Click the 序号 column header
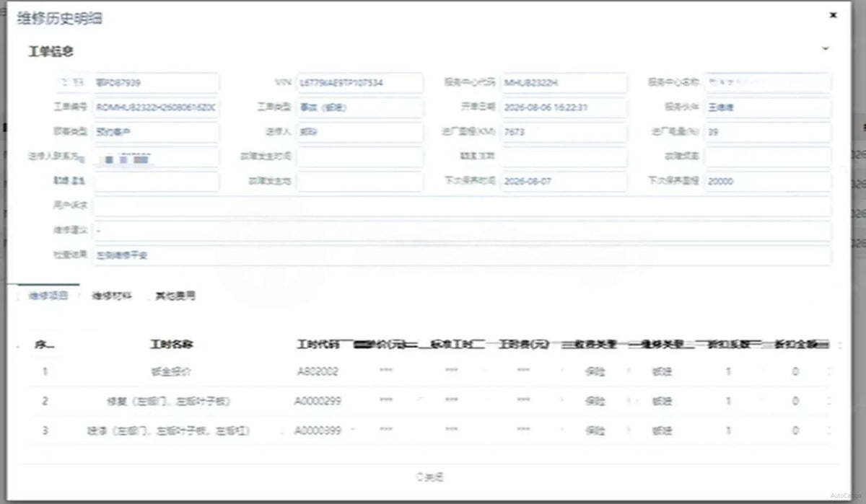866x504 pixels. pyautogui.click(x=44, y=345)
